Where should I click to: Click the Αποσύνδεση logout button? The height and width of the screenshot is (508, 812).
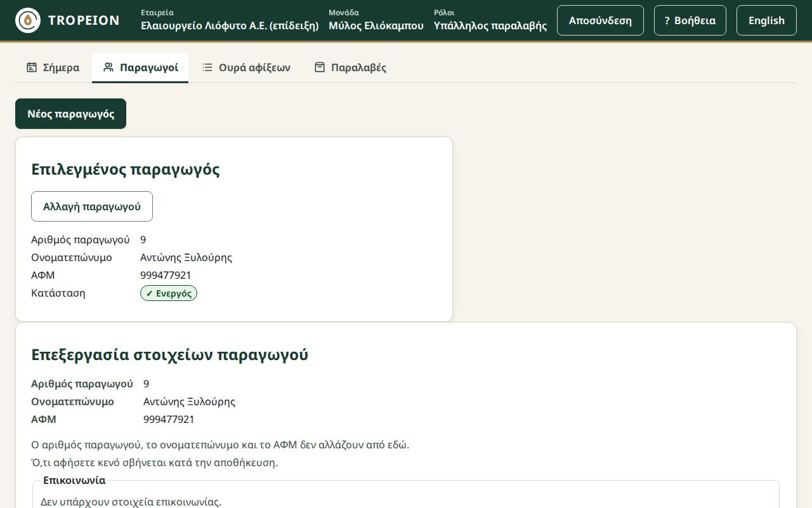600,20
